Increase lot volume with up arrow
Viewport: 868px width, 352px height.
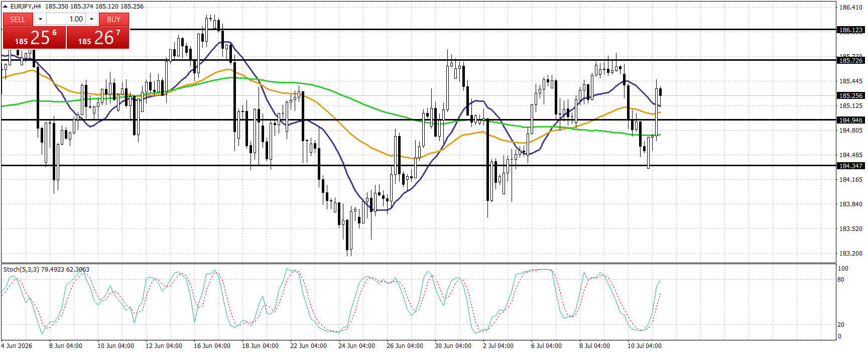pyautogui.click(x=92, y=19)
